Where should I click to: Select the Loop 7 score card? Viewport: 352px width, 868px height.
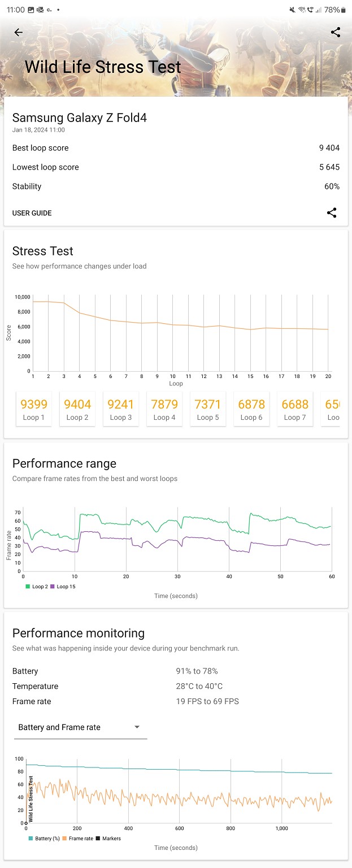pyautogui.click(x=295, y=409)
